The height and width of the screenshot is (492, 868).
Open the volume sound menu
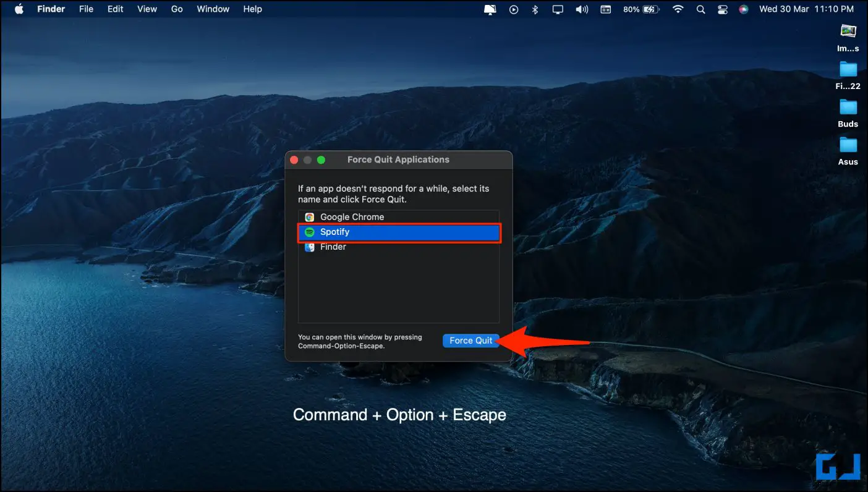point(582,9)
